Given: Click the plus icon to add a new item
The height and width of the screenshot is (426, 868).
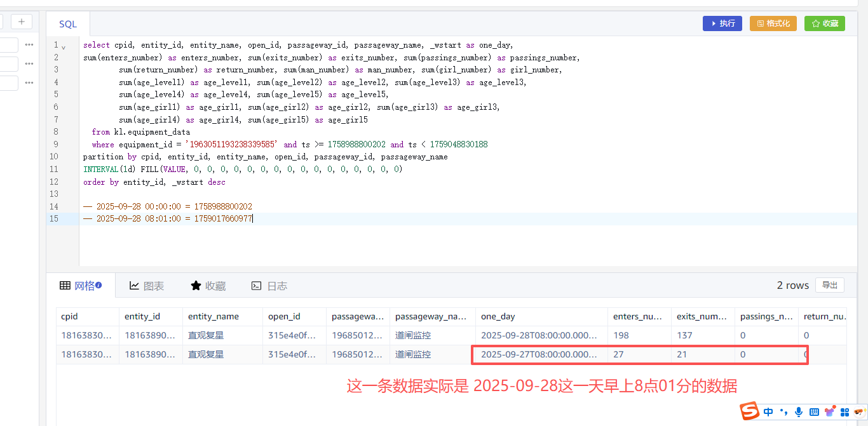Looking at the screenshot, I should pyautogui.click(x=21, y=22).
